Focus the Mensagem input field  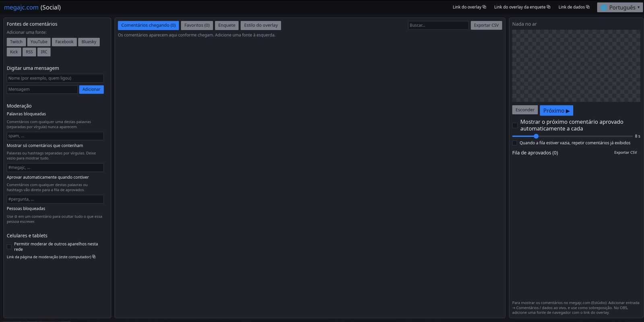[x=42, y=89]
